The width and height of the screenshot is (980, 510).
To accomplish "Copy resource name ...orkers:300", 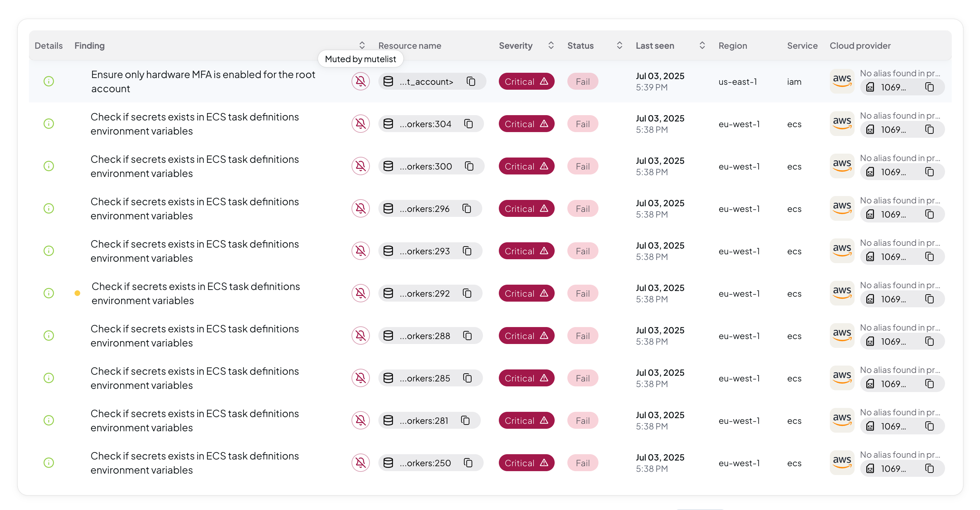I will pos(469,166).
